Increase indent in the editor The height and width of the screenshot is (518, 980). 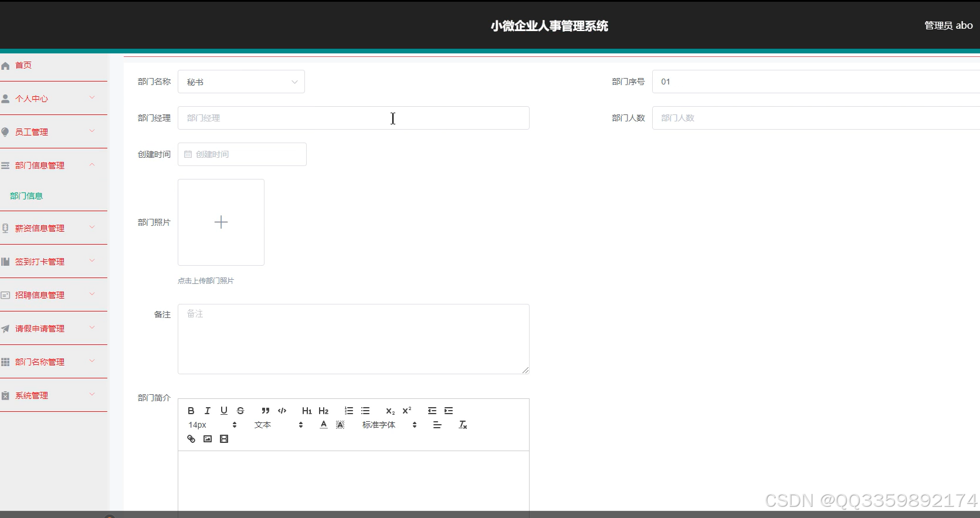(x=449, y=411)
